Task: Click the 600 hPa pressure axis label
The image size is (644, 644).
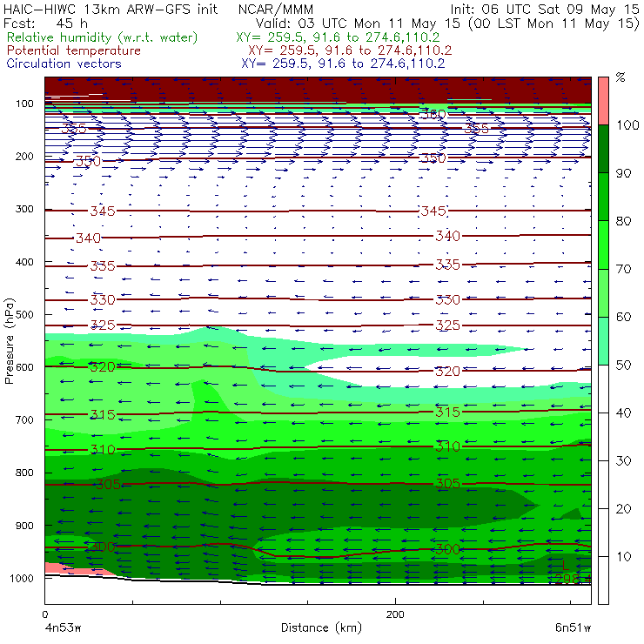Action: 24,367
